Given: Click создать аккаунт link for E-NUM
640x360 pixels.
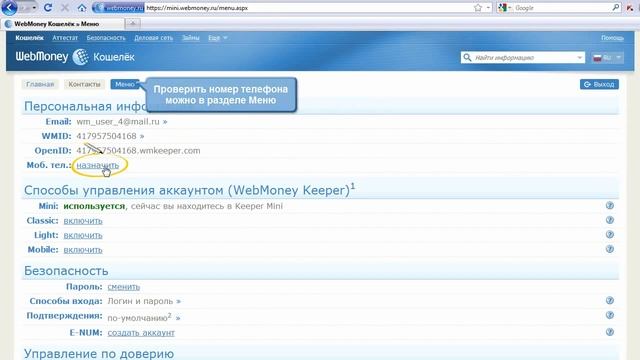Looking at the screenshot, I should [x=141, y=333].
